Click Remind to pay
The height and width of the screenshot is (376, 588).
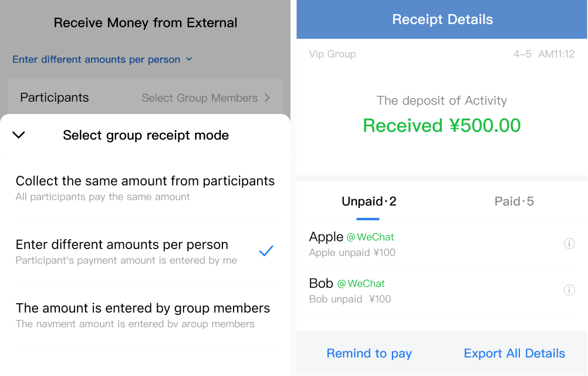point(369,353)
